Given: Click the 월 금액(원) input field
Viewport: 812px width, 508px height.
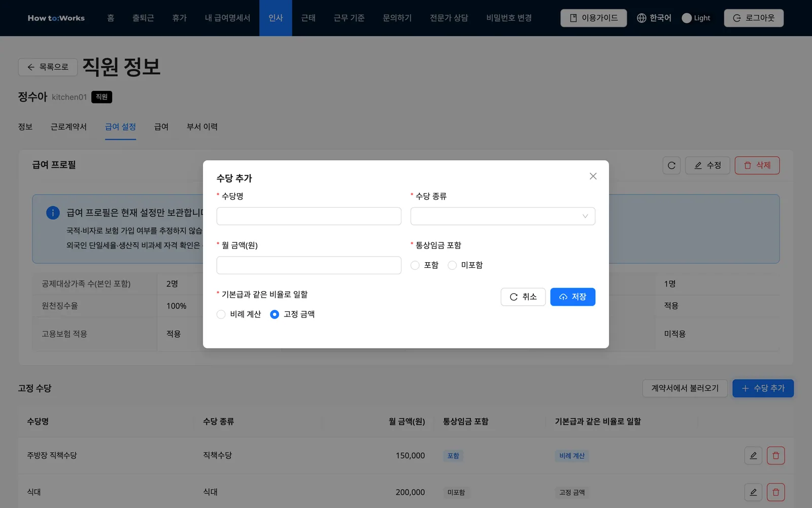Looking at the screenshot, I should (x=309, y=265).
